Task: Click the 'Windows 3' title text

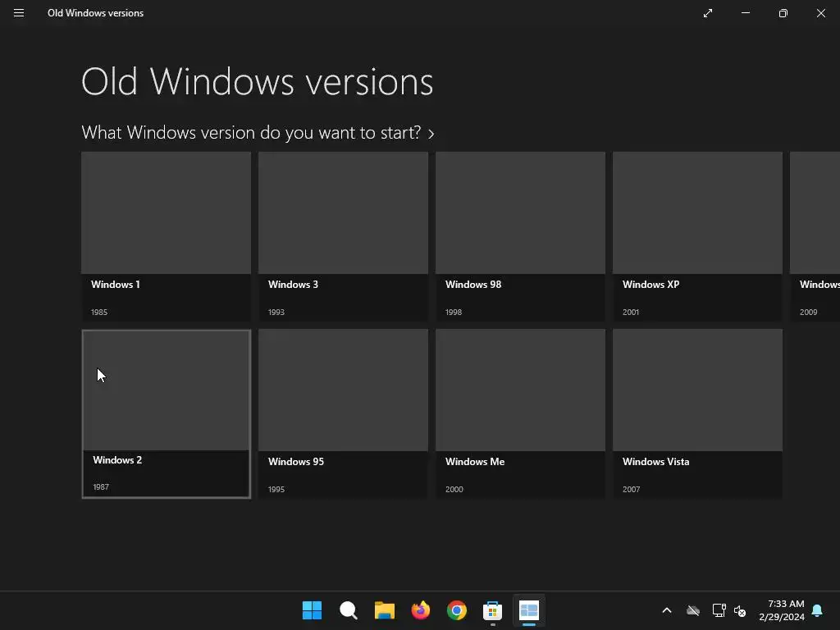Action: point(293,285)
